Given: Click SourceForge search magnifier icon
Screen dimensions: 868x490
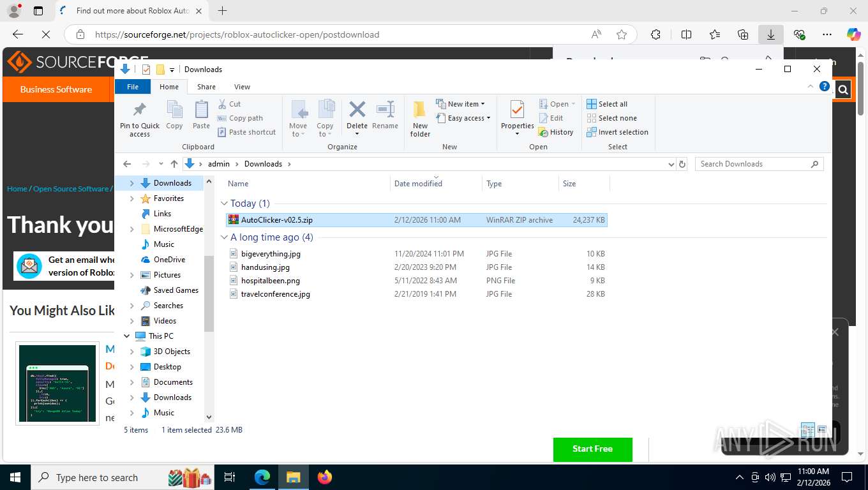Looking at the screenshot, I should pyautogui.click(x=843, y=90).
